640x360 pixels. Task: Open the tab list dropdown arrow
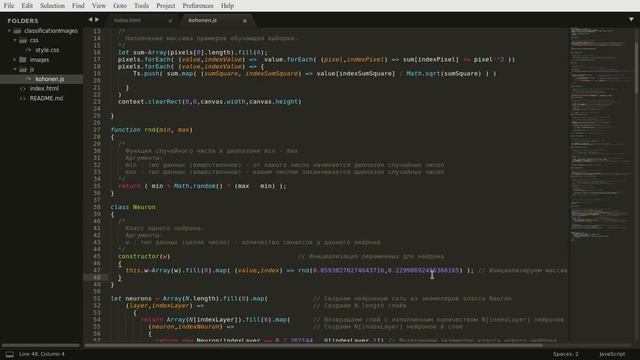pos(631,20)
